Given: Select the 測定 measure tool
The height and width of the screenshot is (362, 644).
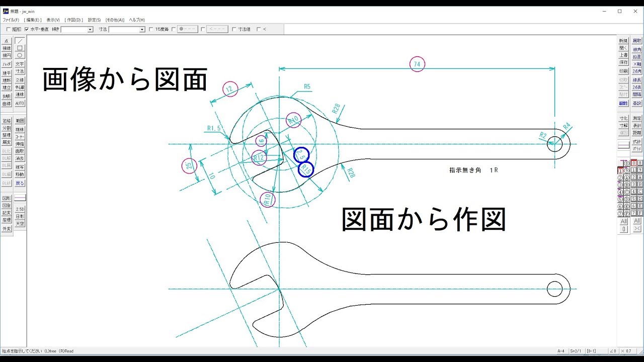Looking at the screenshot, I should [637, 118].
